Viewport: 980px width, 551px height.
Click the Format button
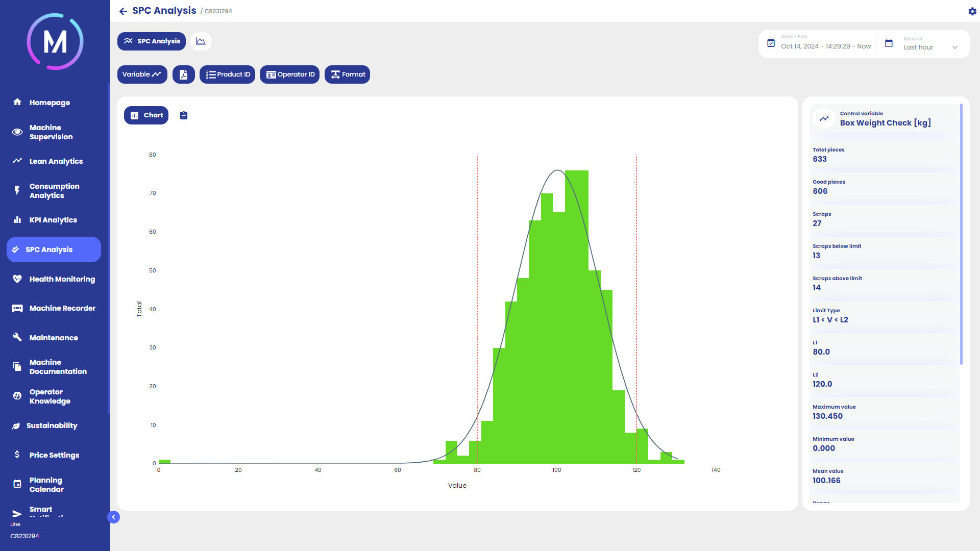[347, 74]
